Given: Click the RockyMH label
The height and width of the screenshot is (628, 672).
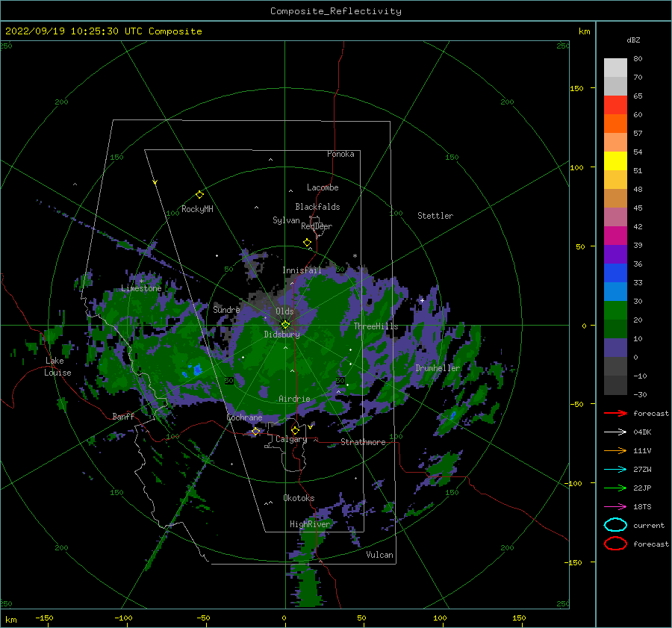Looking at the screenshot, I should pyautogui.click(x=197, y=209).
